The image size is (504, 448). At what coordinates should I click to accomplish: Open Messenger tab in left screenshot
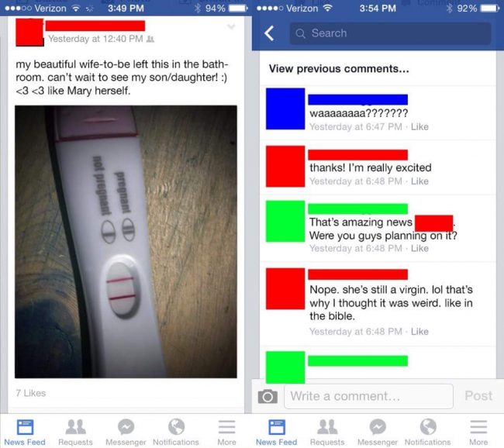(x=126, y=432)
